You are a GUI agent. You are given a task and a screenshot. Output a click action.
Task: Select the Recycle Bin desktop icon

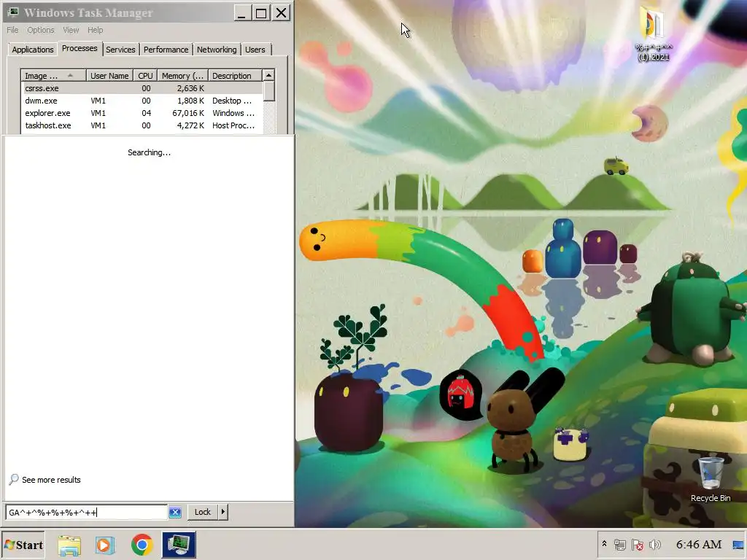[x=711, y=478]
